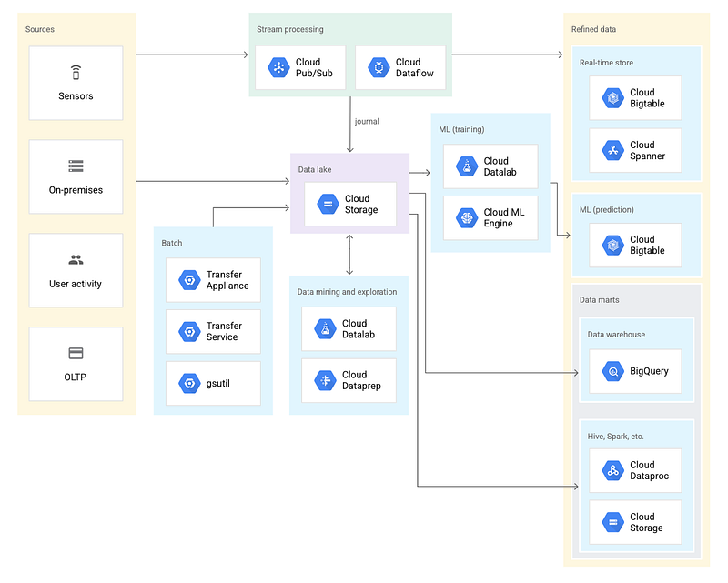Click the journal arrow label
This screenshot has width=728, height=583.
click(x=367, y=122)
